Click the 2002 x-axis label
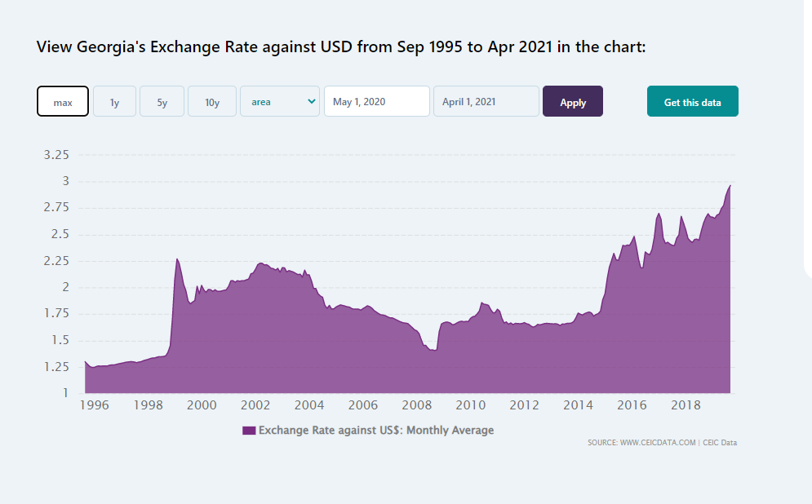Viewport: 812px width, 504px height. (x=255, y=405)
